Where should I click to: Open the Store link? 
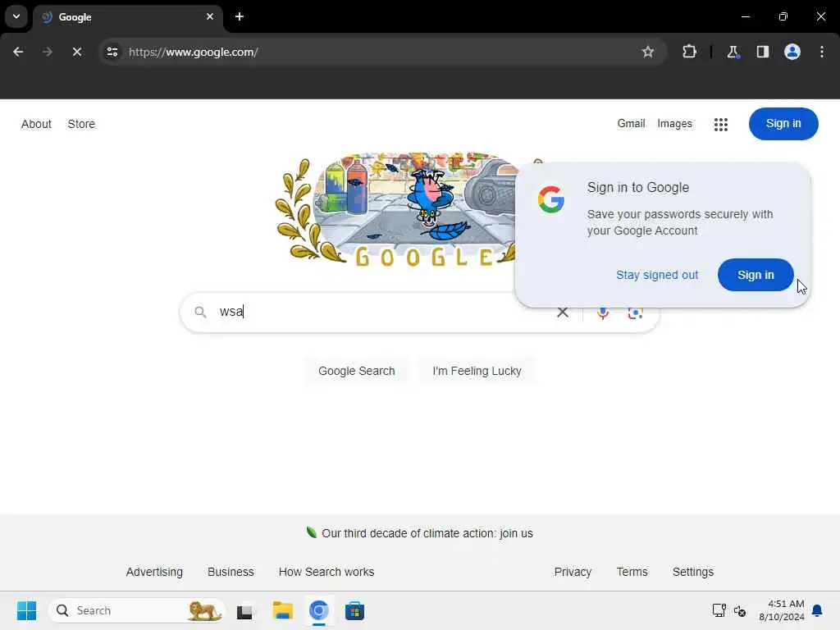tap(81, 124)
